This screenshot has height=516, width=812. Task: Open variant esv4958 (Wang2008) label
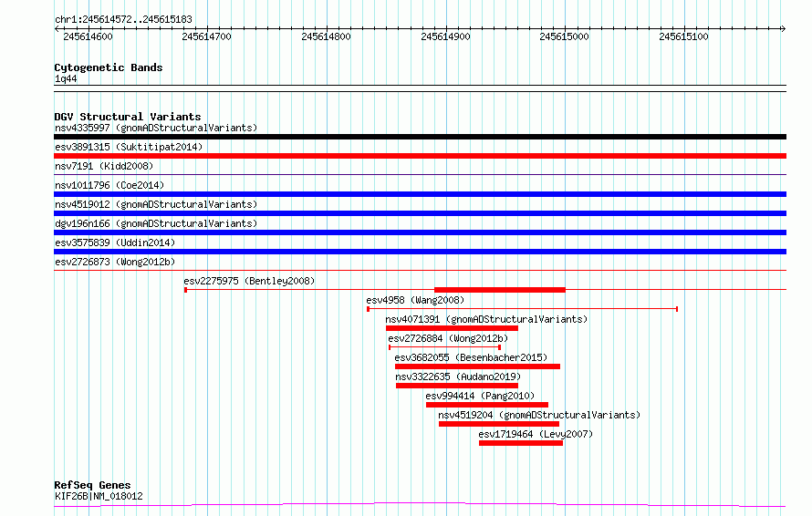[x=415, y=300]
